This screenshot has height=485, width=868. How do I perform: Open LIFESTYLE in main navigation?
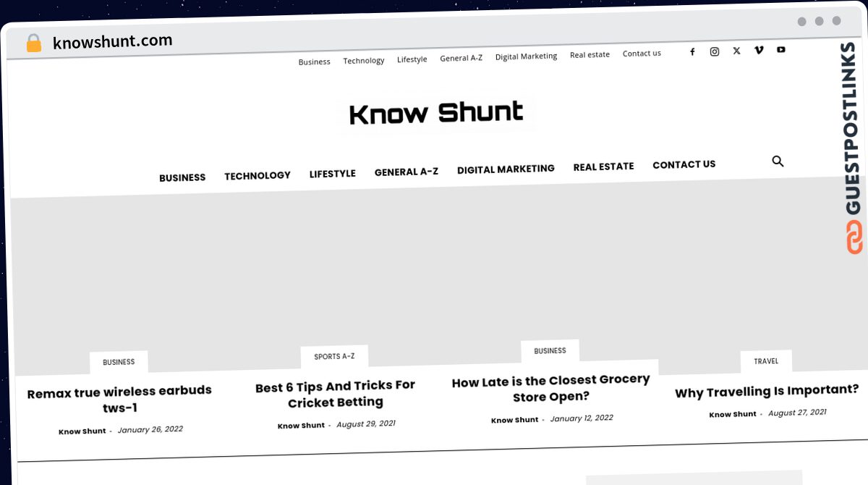click(333, 174)
